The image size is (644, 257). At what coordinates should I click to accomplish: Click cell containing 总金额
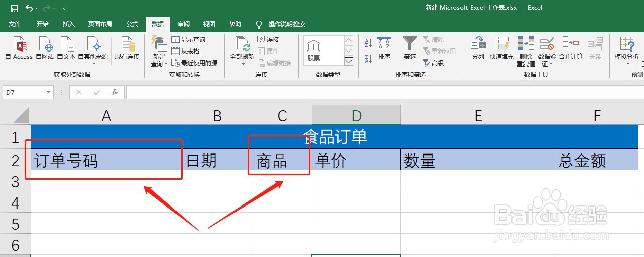click(597, 160)
